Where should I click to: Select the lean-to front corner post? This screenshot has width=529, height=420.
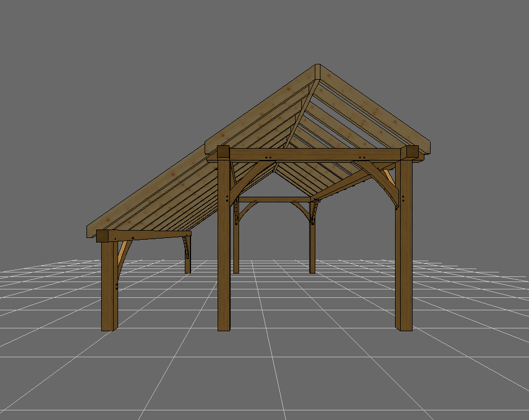(x=107, y=288)
